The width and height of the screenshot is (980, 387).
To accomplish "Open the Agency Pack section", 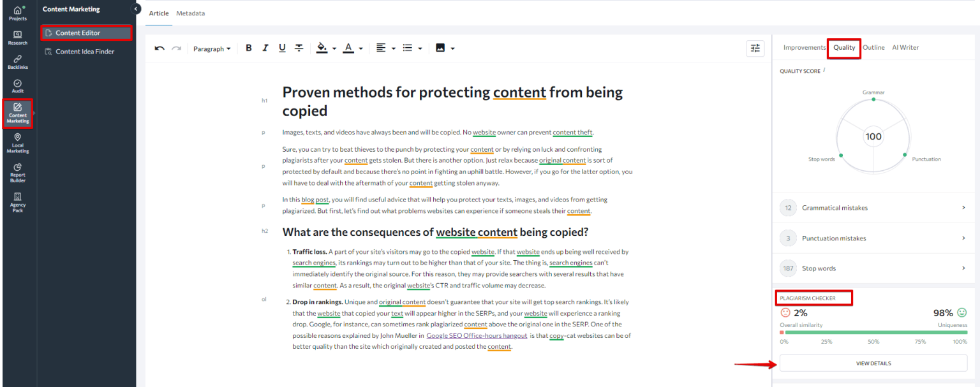I will (x=17, y=201).
